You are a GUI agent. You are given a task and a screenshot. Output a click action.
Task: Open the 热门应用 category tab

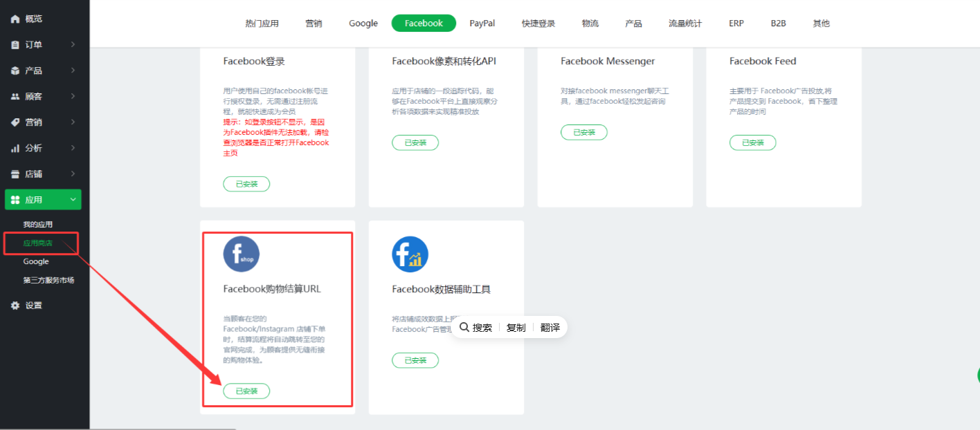262,24
